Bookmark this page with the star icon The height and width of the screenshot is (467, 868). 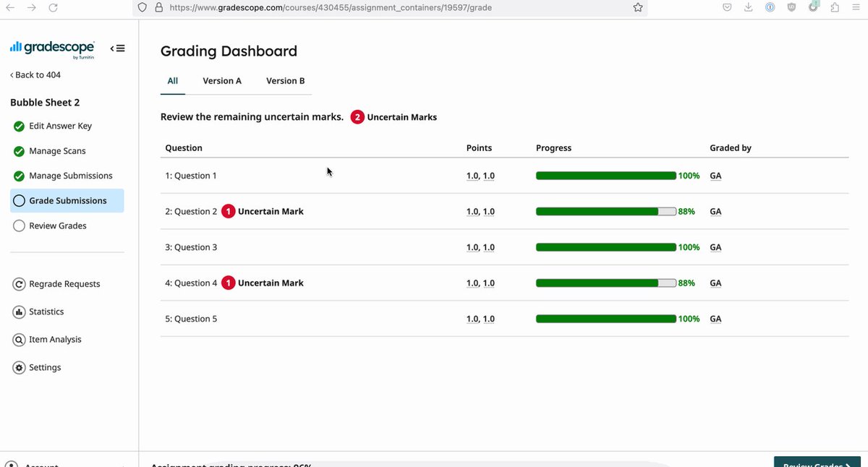(x=637, y=7)
